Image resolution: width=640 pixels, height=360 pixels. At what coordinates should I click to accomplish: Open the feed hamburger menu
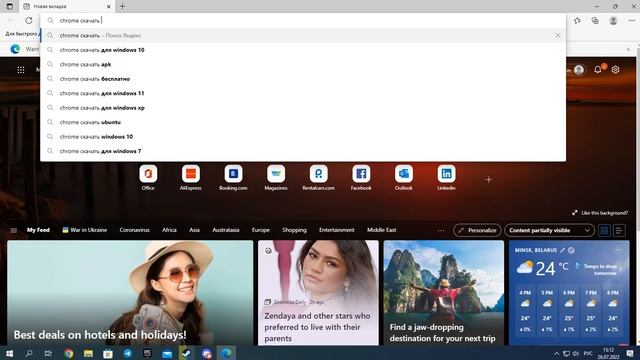(13, 230)
